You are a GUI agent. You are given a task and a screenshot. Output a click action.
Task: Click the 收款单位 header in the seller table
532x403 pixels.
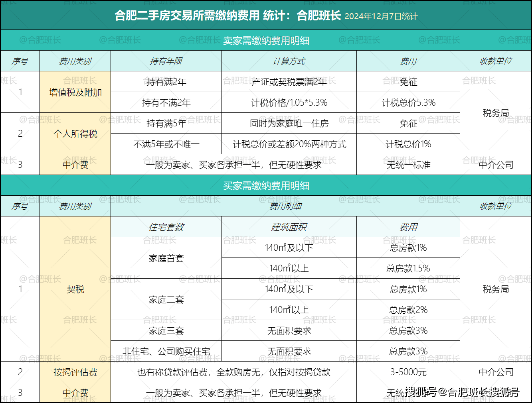pyautogui.click(x=496, y=61)
